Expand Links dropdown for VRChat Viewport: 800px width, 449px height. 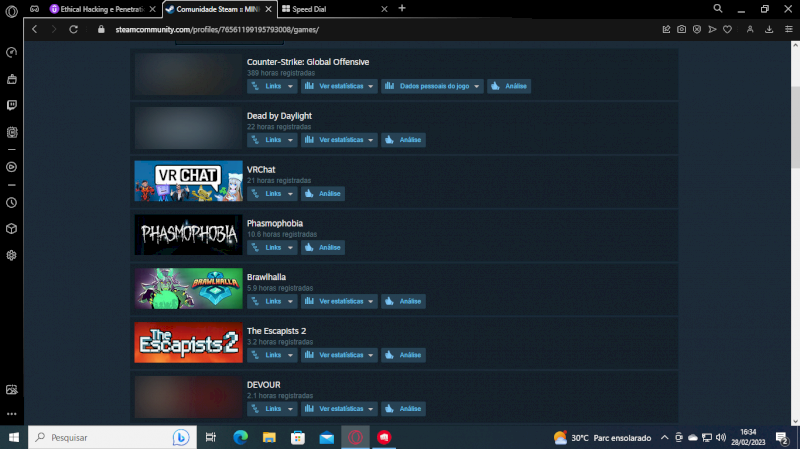point(272,194)
